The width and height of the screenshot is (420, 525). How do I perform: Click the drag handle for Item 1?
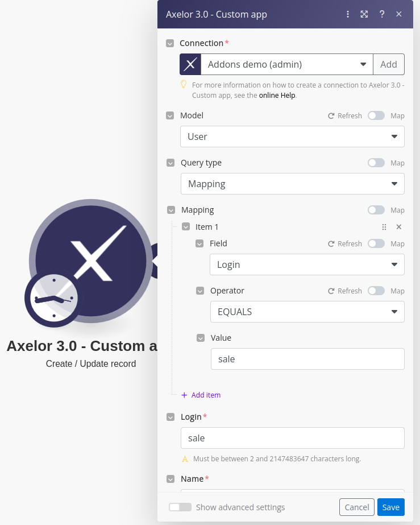tap(384, 227)
